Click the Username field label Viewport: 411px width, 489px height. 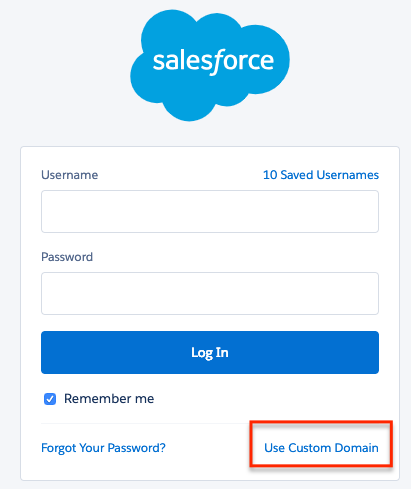point(70,175)
